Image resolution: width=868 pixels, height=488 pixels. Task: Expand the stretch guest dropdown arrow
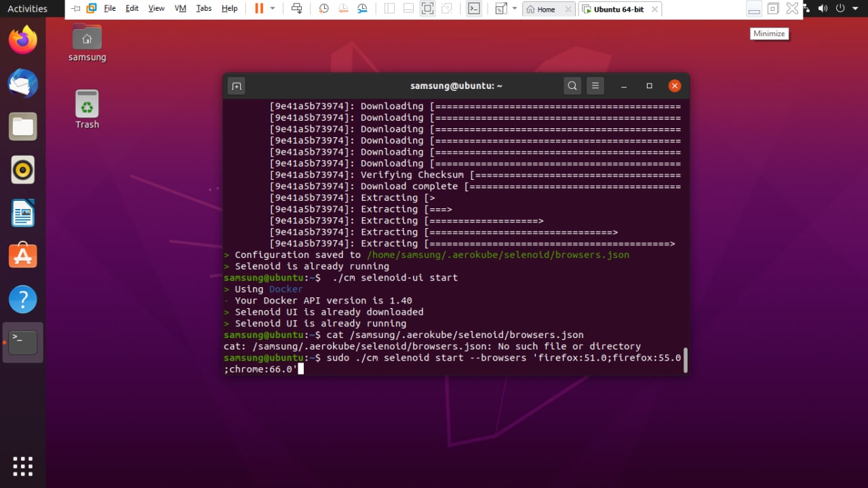[515, 9]
